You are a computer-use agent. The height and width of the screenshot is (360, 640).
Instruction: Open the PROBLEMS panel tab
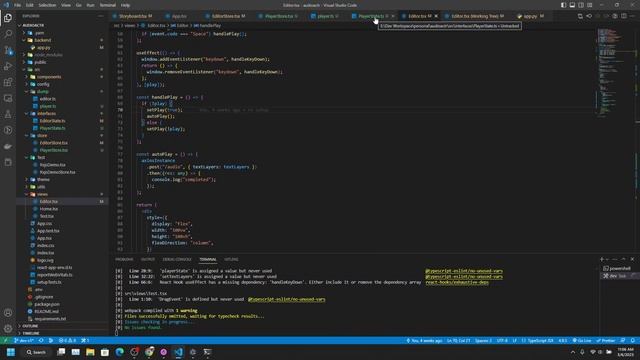pyautogui.click(x=124, y=259)
